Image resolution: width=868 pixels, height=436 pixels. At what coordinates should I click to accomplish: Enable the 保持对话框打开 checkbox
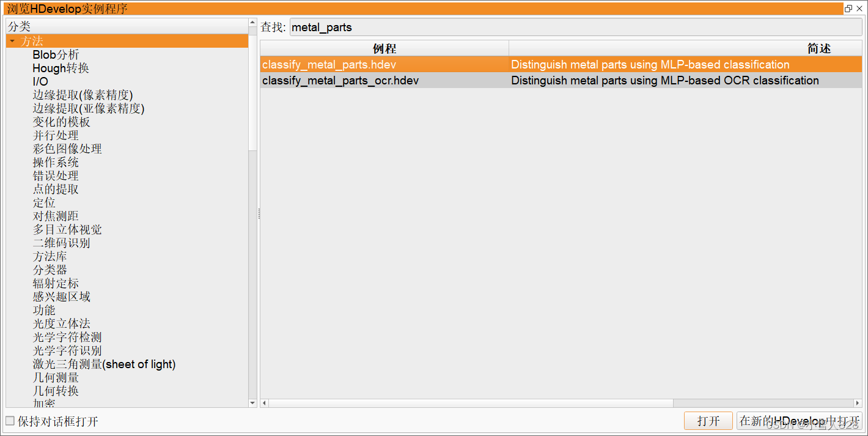pos(9,421)
